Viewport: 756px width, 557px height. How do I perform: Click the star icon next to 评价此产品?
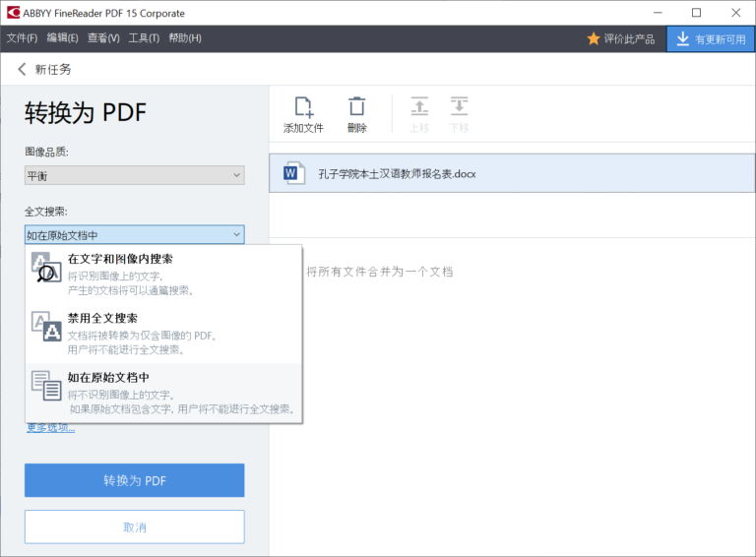(x=593, y=38)
